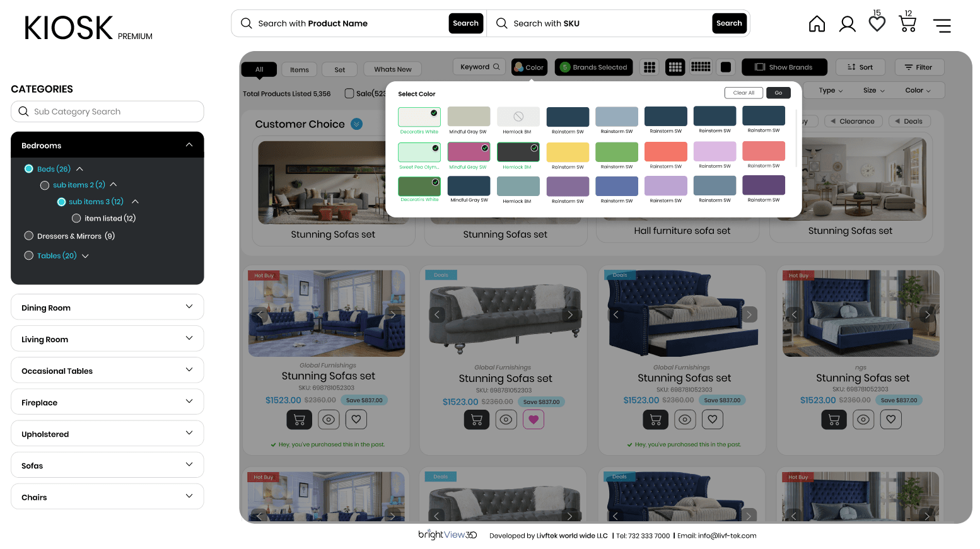Screen dimensions: 980x549
Task: Focus the Sub Category Search field
Action: 107,112
